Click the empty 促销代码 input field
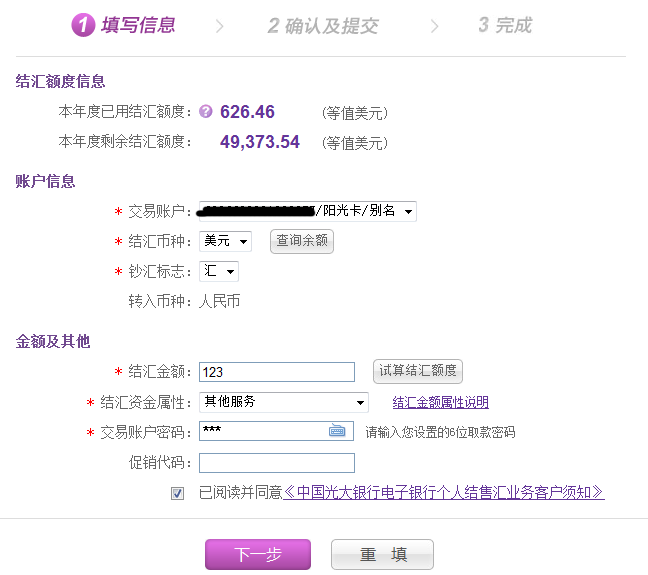This screenshot has width=648, height=575. click(276, 463)
